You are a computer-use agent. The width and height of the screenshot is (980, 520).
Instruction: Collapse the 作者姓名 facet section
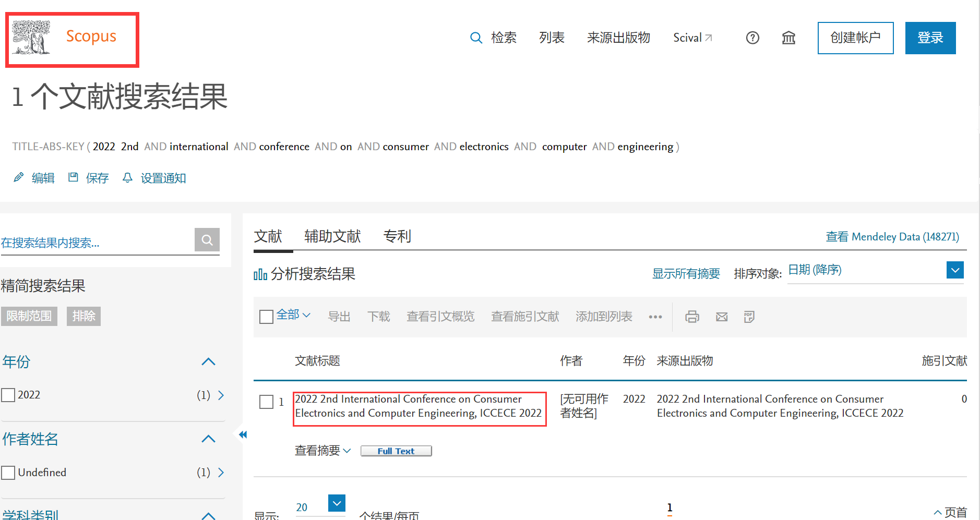(208, 439)
